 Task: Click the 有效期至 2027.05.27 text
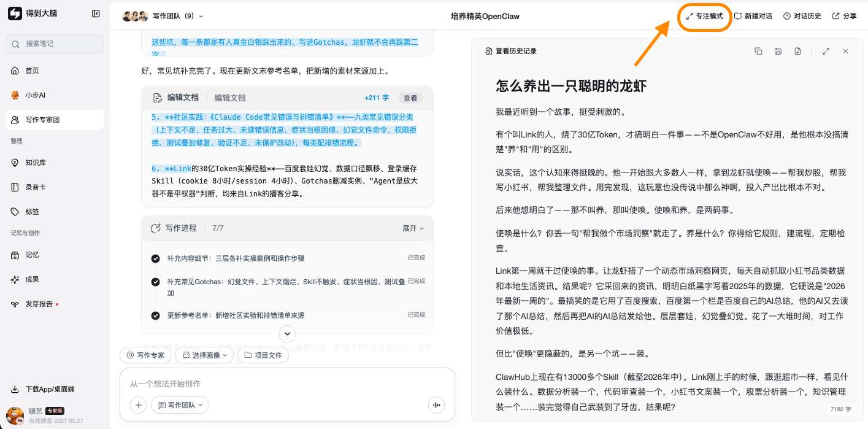tap(56, 421)
